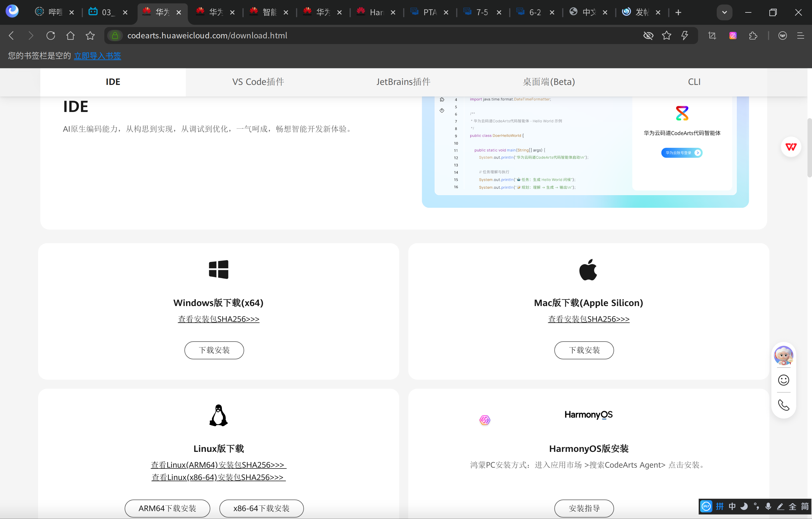Viewport: 812px width, 519px height.
Task: Click the phone contact icon on sidebar
Action: [x=783, y=405]
